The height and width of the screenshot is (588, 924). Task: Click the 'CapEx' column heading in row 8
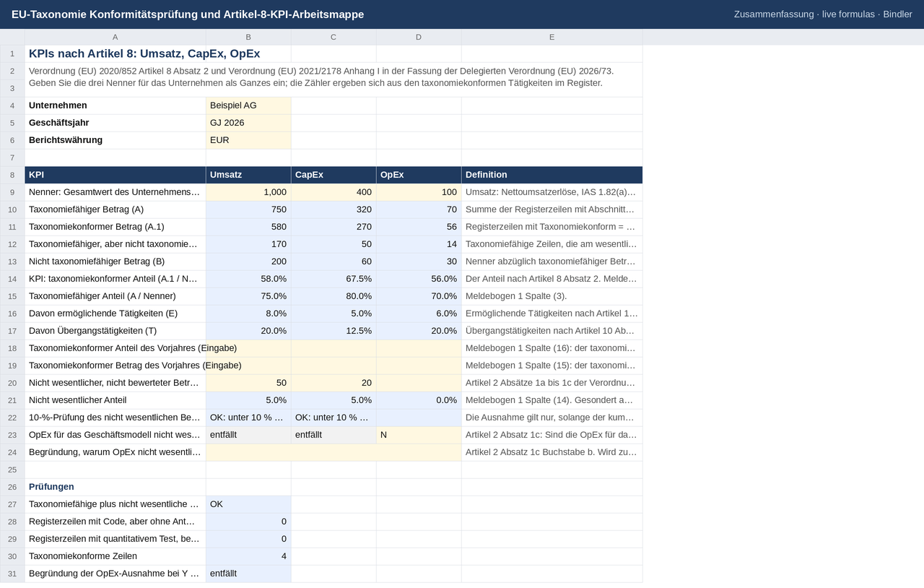coord(334,175)
